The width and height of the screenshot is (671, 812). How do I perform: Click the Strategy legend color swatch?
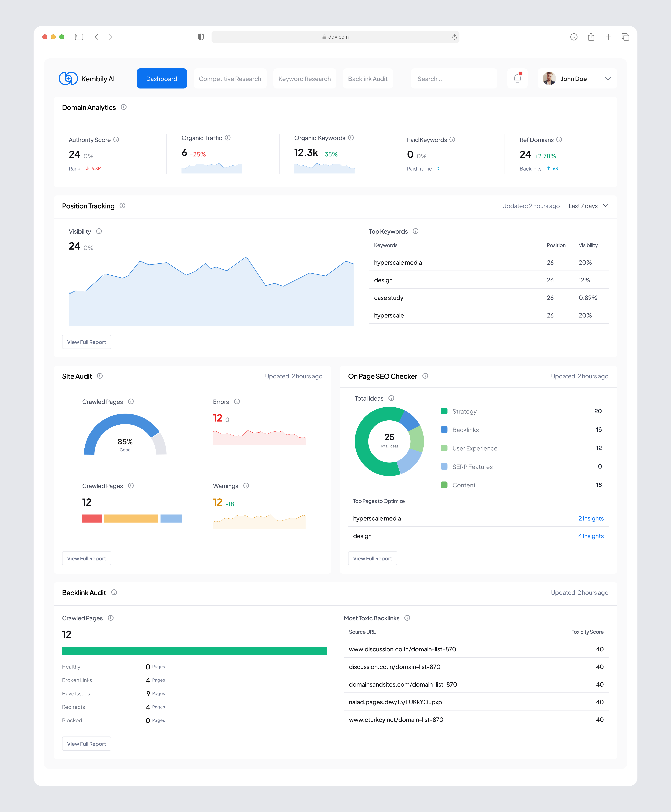pyautogui.click(x=444, y=411)
